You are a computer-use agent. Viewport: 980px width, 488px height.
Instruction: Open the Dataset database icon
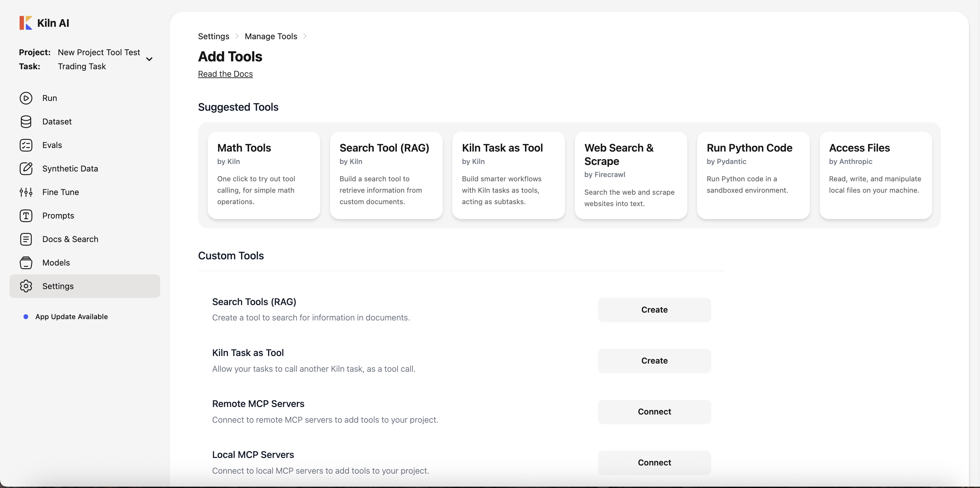pyautogui.click(x=26, y=122)
